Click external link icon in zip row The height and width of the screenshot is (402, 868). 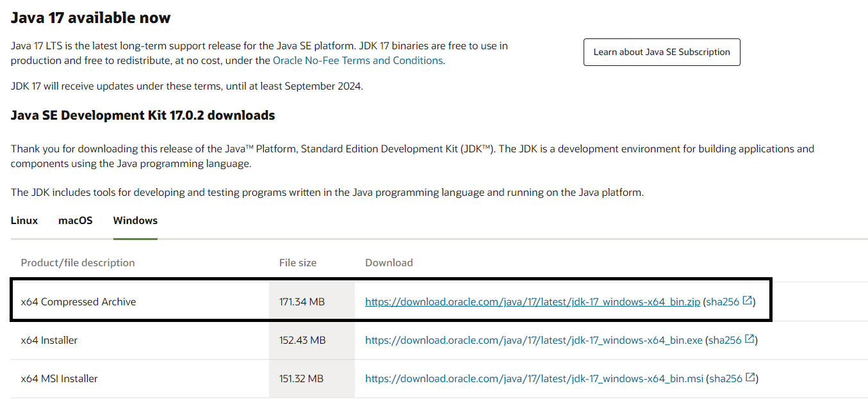point(747,300)
